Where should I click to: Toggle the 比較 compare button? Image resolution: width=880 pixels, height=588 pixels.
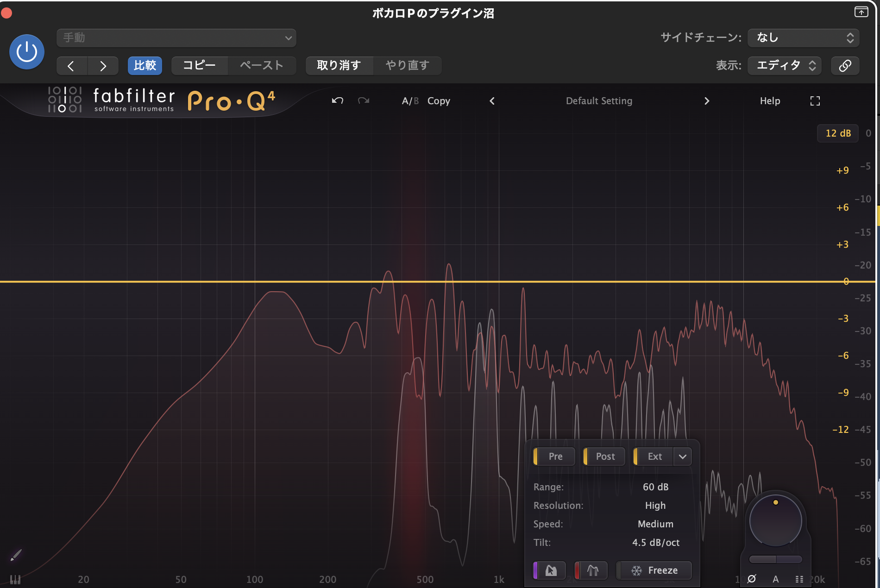click(x=145, y=66)
